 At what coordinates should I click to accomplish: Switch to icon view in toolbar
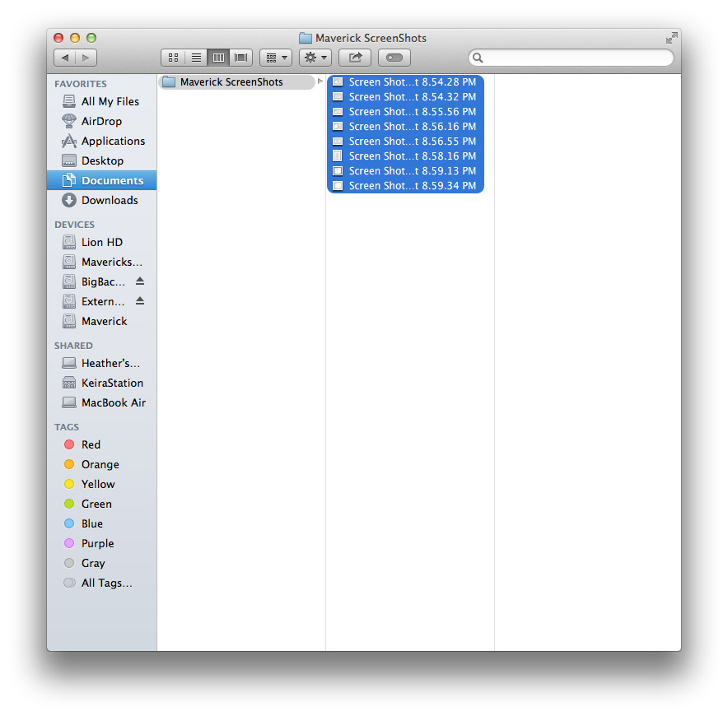(x=173, y=58)
